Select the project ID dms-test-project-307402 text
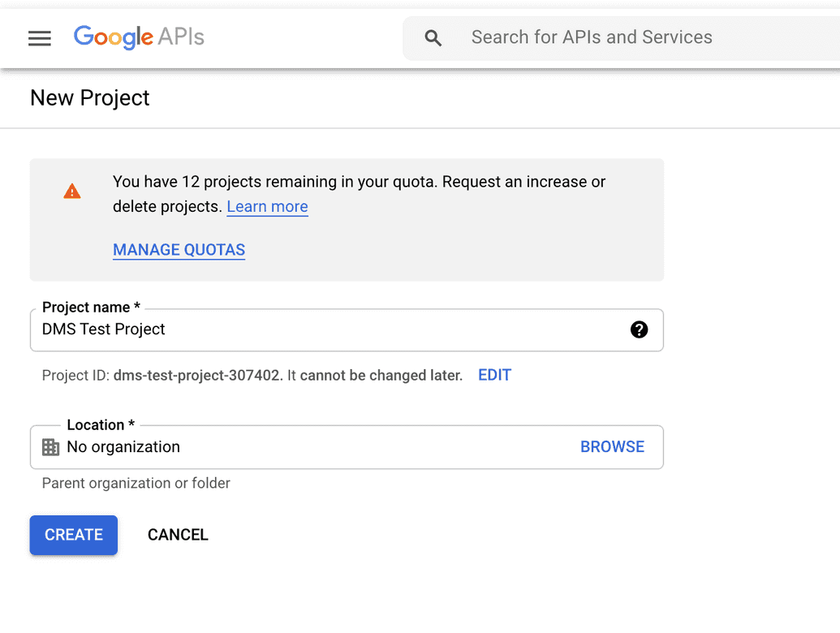The width and height of the screenshot is (840, 633). tap(196, 376)
